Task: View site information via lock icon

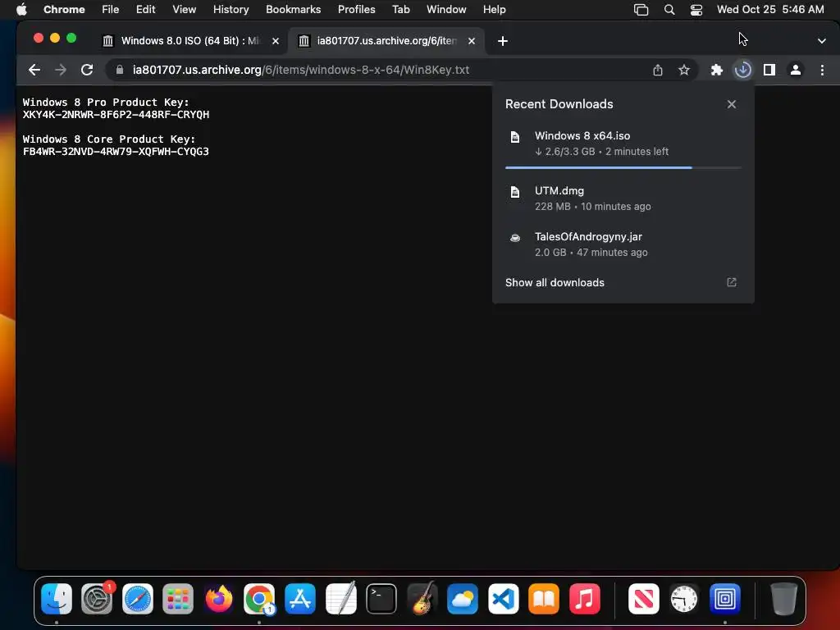Action: (120, 70)
